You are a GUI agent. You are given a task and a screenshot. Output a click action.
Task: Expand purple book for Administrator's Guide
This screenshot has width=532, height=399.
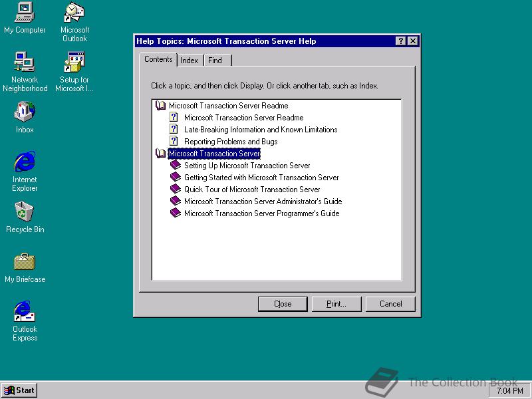click(x=176, y=201)
